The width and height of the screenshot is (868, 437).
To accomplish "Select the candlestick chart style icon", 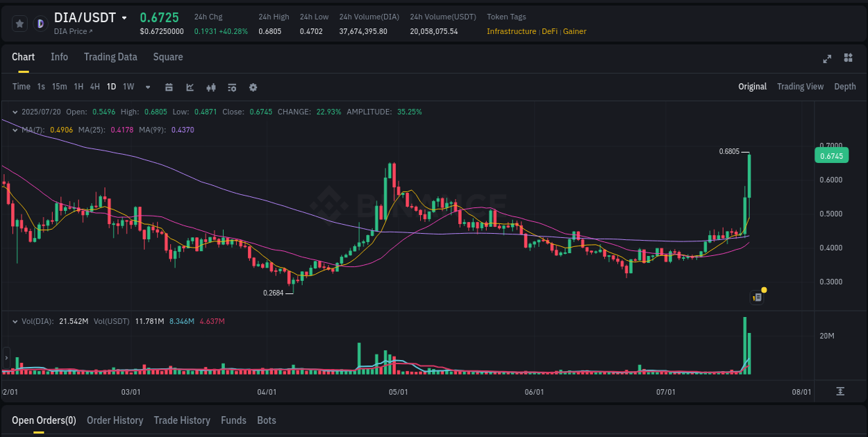I will pos(211,87).
